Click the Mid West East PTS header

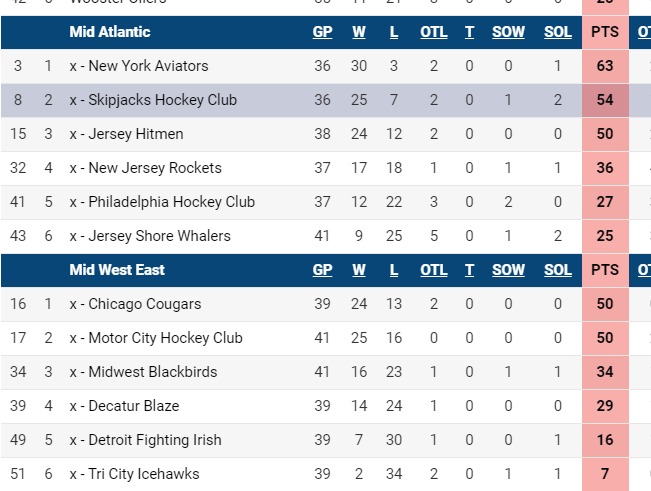(x=605, y=270)
